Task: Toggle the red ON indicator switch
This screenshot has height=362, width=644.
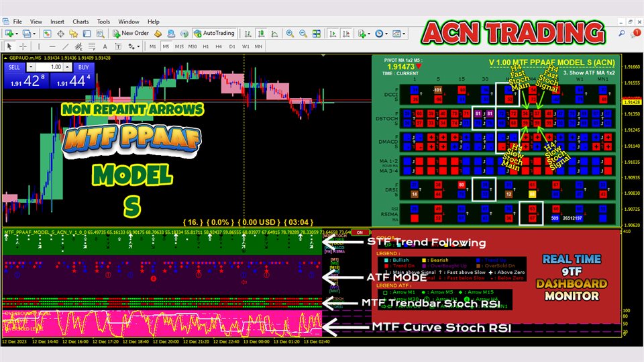Action: click(360, 232)
